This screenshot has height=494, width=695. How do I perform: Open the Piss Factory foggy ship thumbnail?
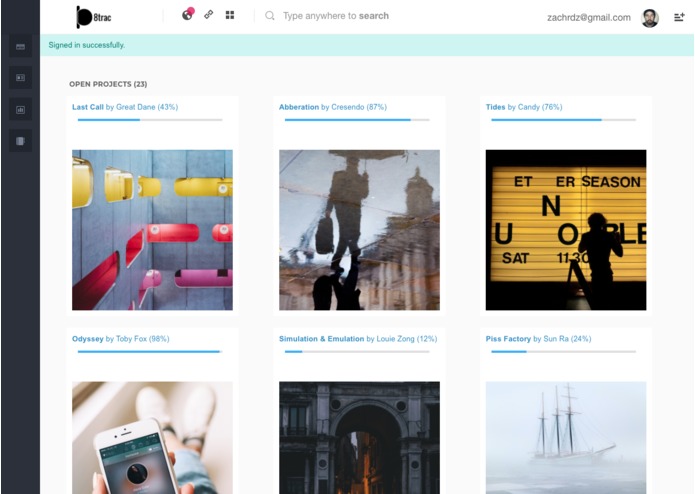coord(566,438)
